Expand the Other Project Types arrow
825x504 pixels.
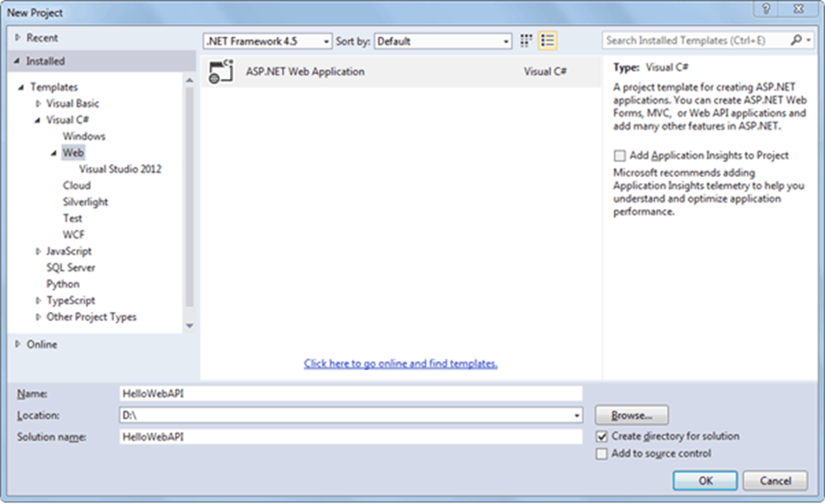pyautogui.click(x=38, y=317)
